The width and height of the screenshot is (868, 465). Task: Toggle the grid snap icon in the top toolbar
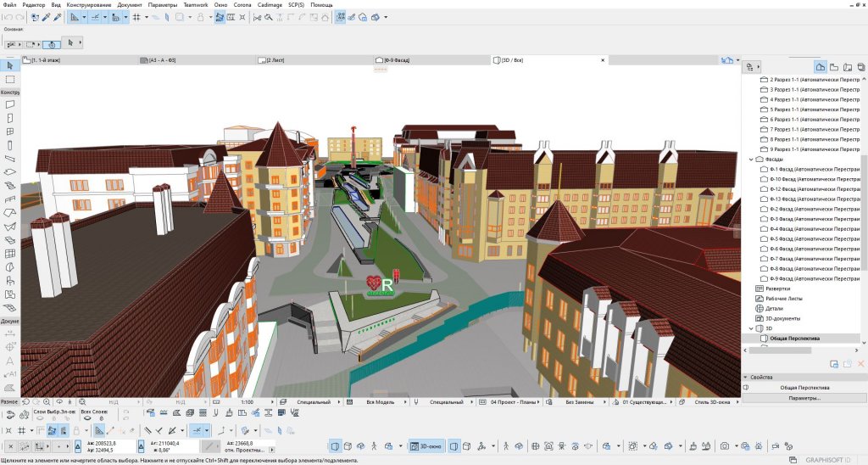point(136,17)
